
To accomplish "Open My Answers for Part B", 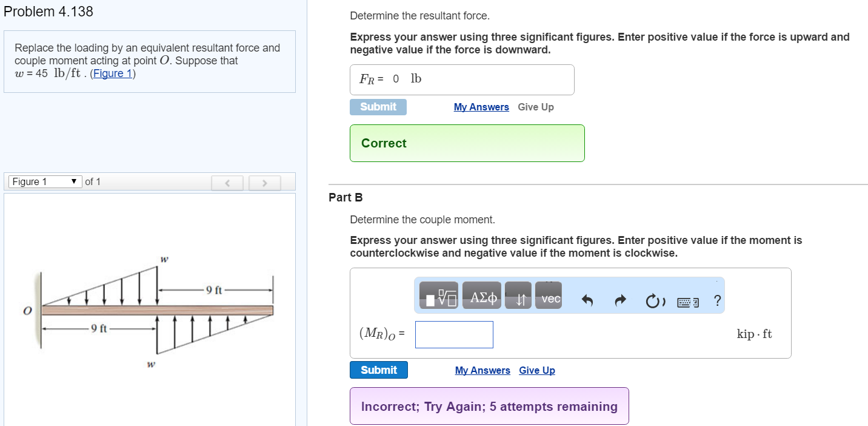I will tap(482, 370).
